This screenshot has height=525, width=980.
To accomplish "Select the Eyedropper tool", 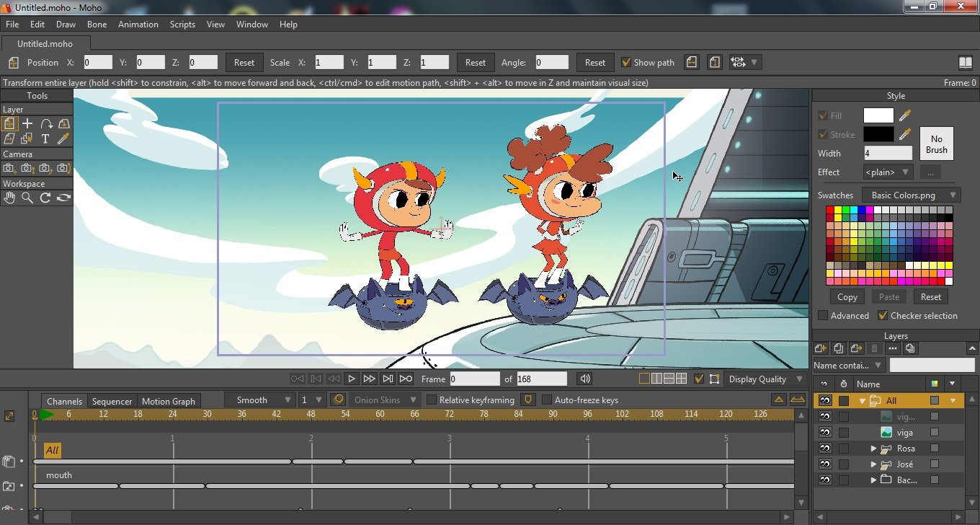I will click(63, 138).
